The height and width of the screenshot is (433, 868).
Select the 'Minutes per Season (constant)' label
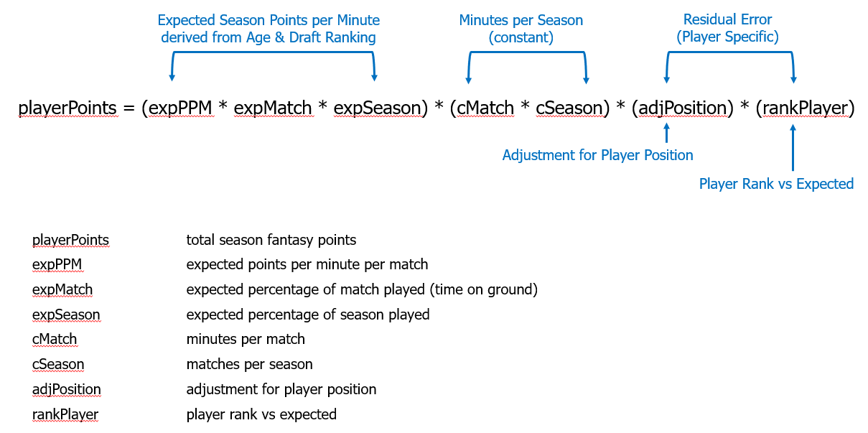(x=521, y=29)
